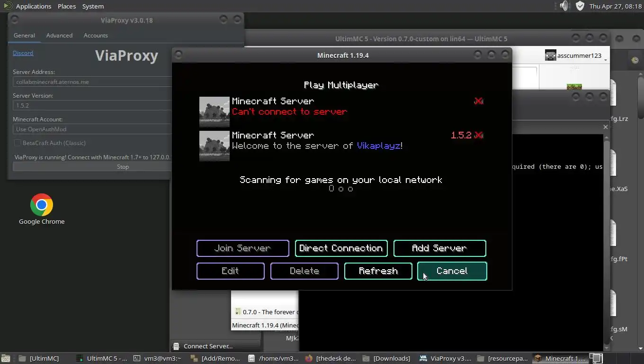The width and height of the screenshot is (644, 364).
Task: Click the red ping icon of the unreachable server
Action: click(x=478, y=101)
